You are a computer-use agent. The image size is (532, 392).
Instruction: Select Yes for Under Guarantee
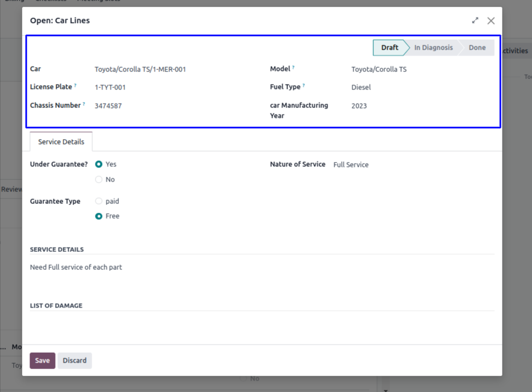(x=99, y=164)
